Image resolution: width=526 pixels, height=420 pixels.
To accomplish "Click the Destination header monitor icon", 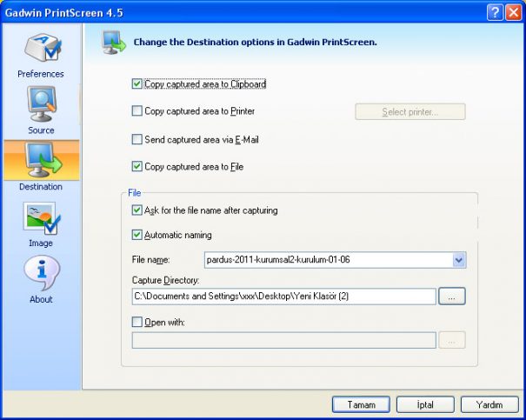I will coord(114,43).
